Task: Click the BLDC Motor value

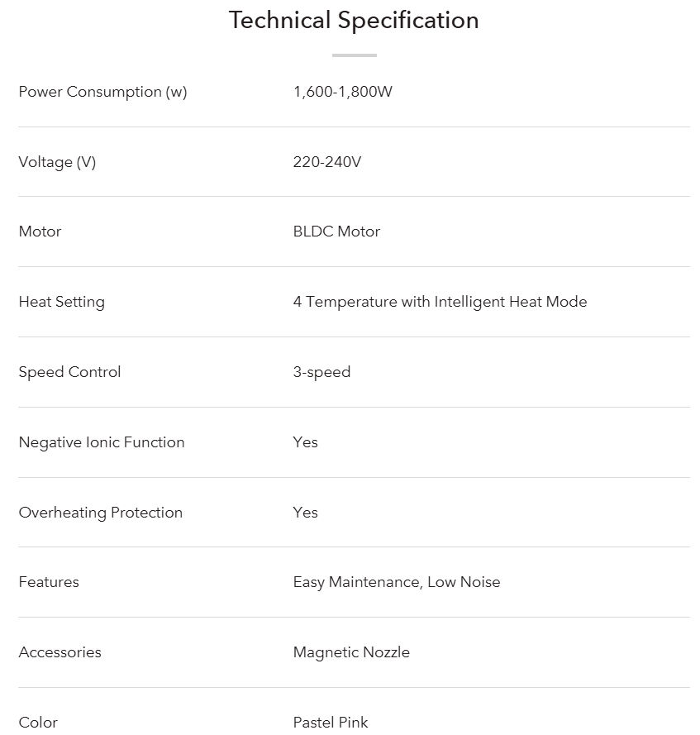Action: 336,231
